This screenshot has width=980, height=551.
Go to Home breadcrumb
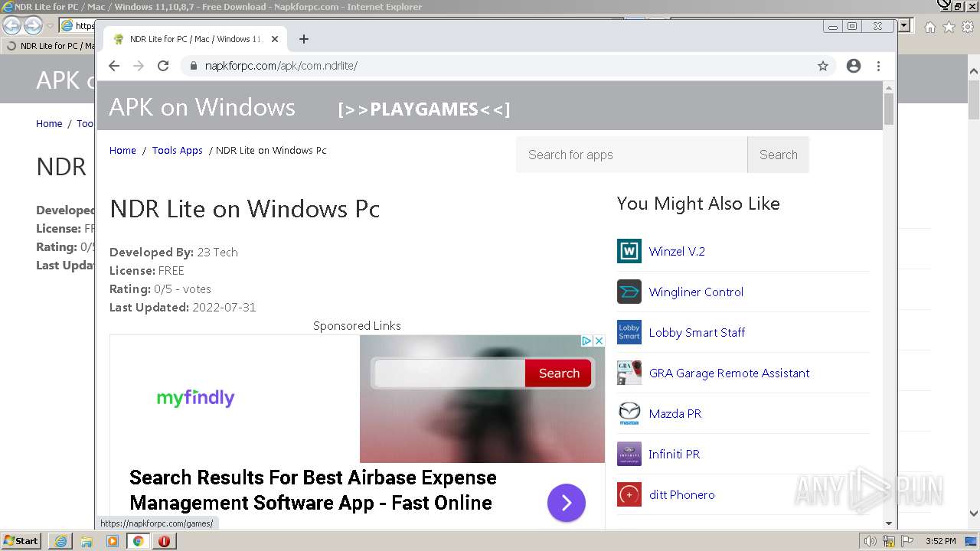tap(122, 150)
